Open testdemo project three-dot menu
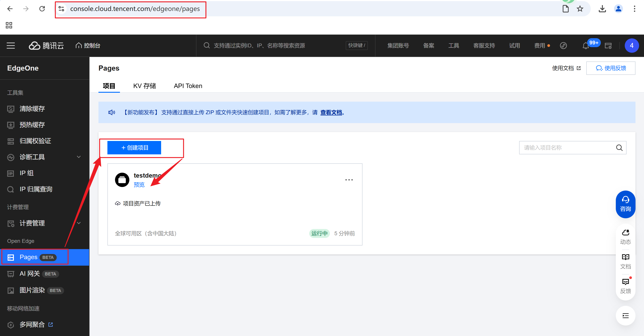The width and height of the screenshot is (644, 336). click(x=349, y=180)
